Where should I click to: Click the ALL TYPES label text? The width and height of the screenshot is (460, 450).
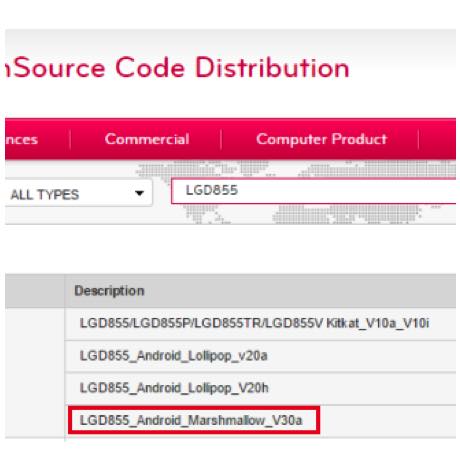(x=45, y=195)
